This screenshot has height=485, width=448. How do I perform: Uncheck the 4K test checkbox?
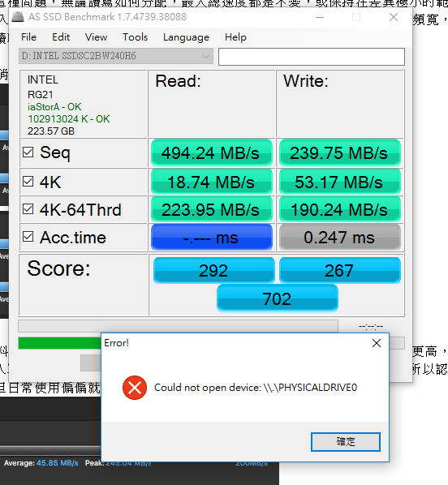point(28,181)
